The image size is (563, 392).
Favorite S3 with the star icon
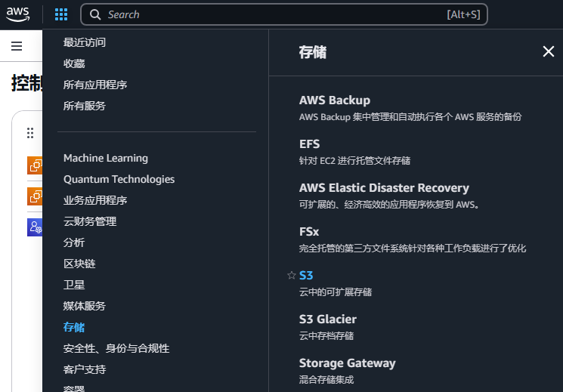(292, 276)
